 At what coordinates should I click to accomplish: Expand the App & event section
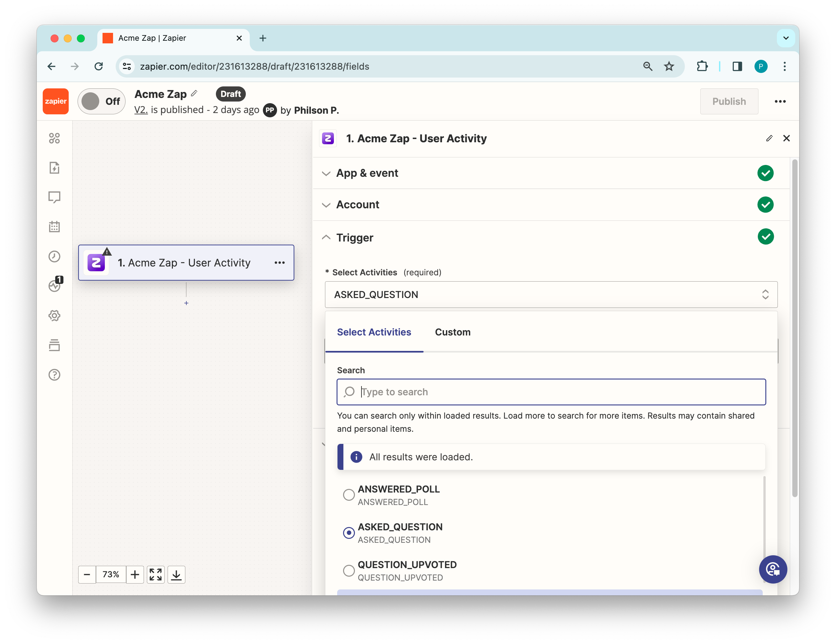click(367, 173)
